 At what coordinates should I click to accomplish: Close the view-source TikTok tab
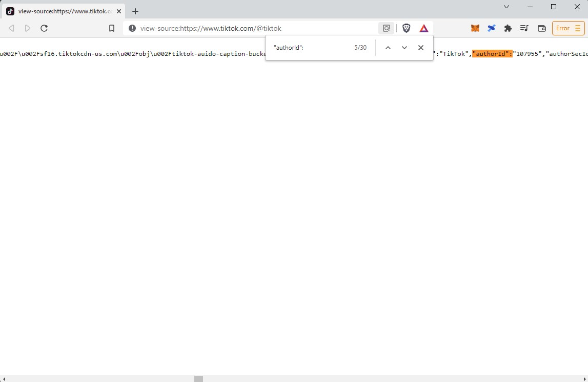pos(119,11)
